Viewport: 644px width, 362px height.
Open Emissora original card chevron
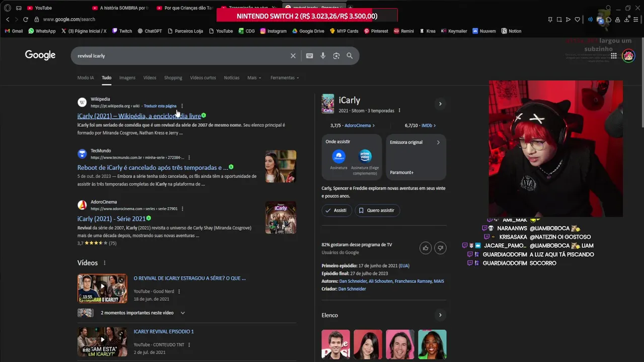pos(438,142)
